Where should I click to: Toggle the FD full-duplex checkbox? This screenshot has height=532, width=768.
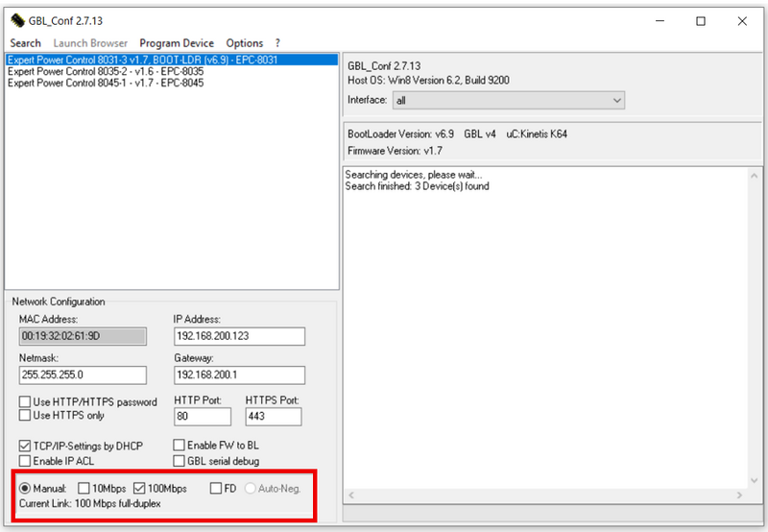[216, 489]
